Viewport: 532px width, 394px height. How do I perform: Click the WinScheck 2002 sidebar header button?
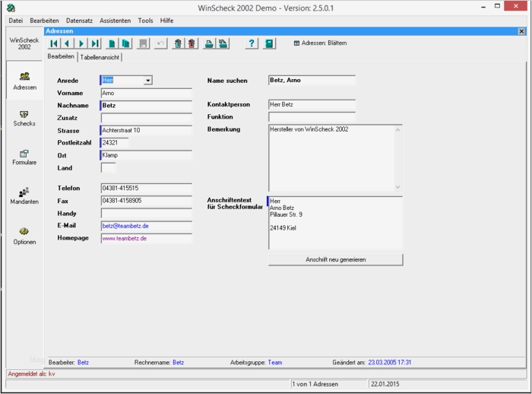pos(24,43)
